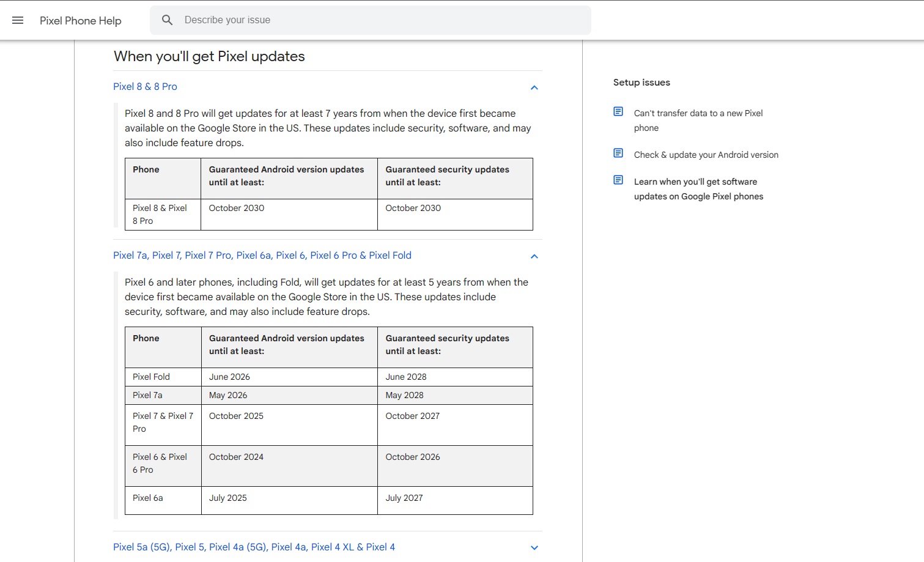This screenshot has height=562, width=924.
Task: Click the October 2024 cell
Action: [289, 466]
